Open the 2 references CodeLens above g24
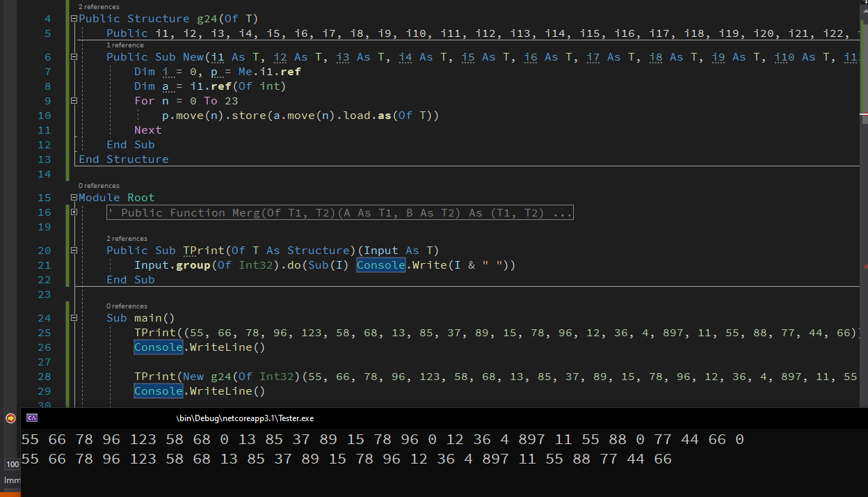This screenshot has height=497, width=868. click(98, 6)
